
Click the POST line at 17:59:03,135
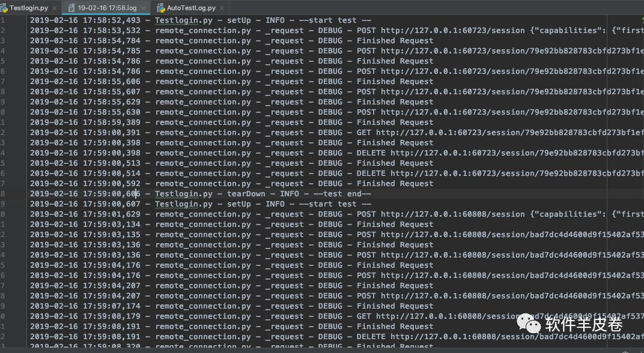click(x=337, y=234)
